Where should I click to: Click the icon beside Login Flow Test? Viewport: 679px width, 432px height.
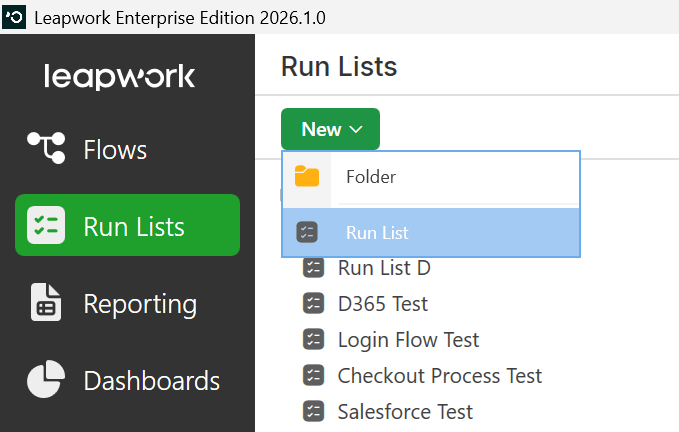click(314, 339)
